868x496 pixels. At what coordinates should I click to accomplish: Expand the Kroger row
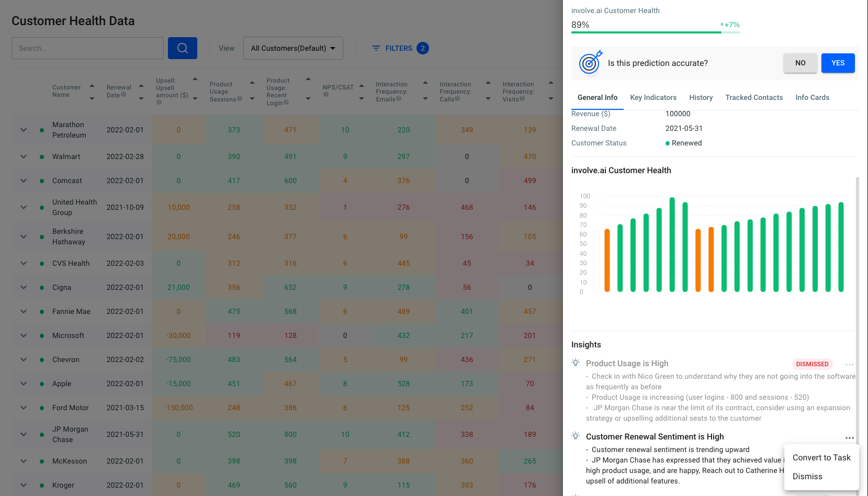(24, 485)
